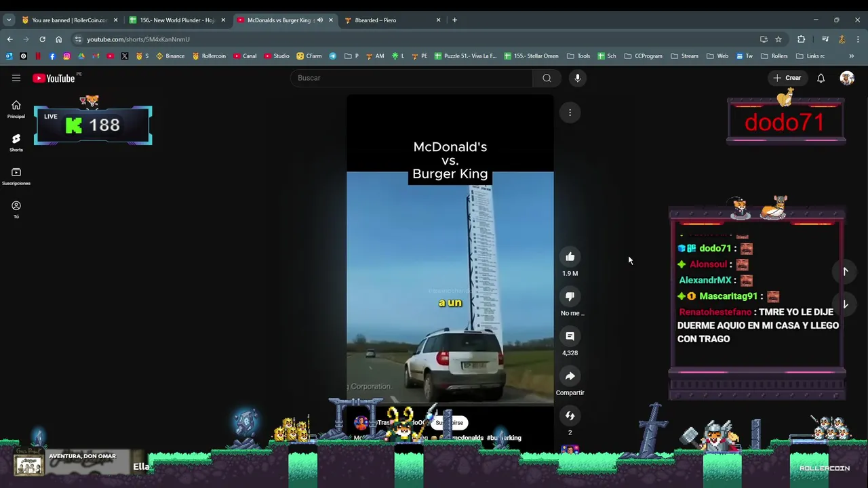Click the install app icon in address bar

[764, 39]
